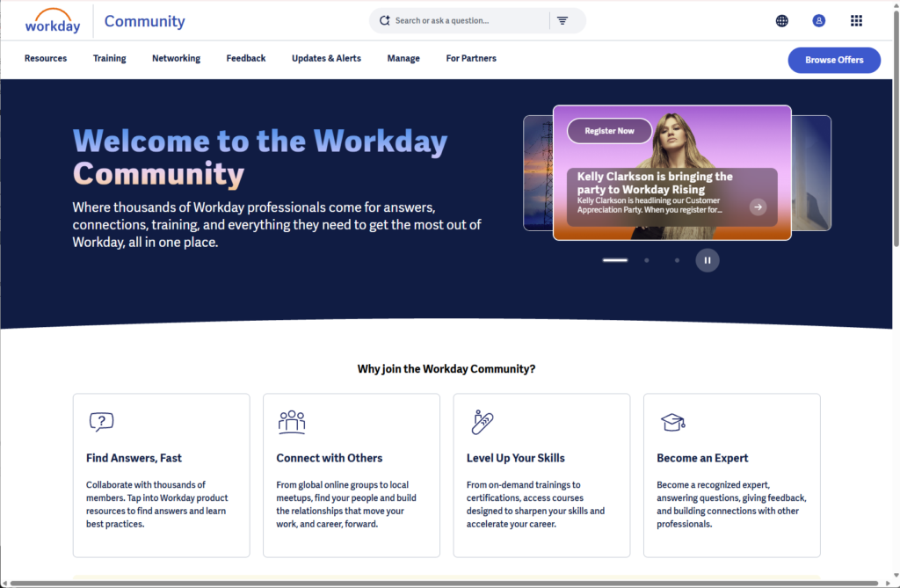Open the Feedback menu
The image size is (900, 588).
pyautogui.click(x=246, y=59)
